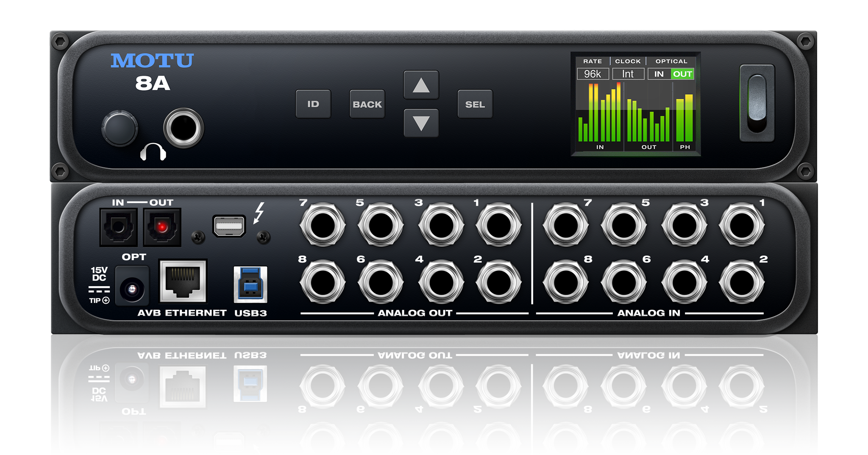
Task: Click Analog Out jack 3
Action: 441,225
